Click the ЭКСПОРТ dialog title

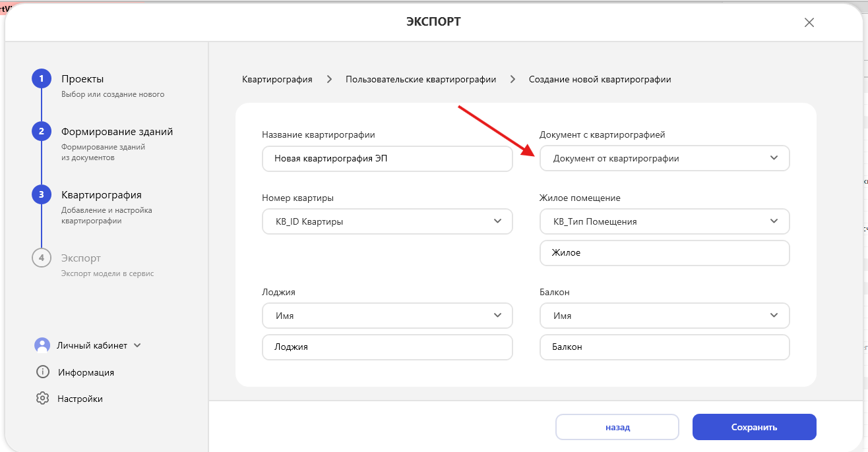click(x=433, y=22)
